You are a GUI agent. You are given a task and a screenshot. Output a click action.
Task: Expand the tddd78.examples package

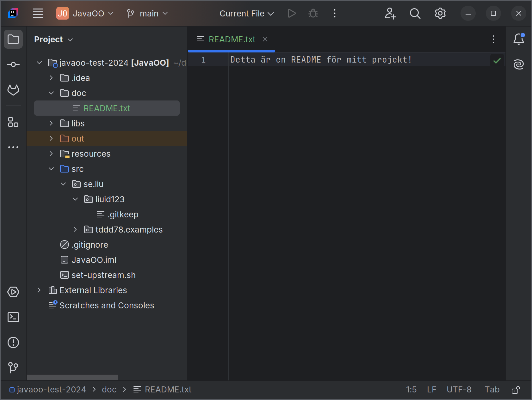point(75,229)
